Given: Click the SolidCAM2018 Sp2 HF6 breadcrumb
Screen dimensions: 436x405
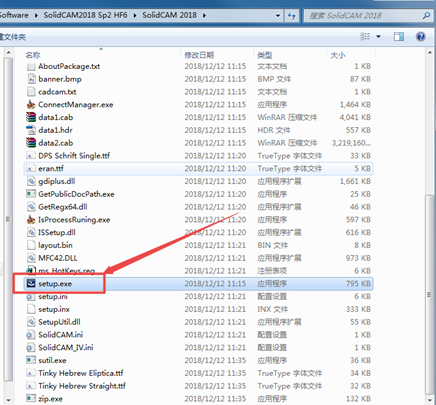Looking at the screenshot, I should coord(85,15).
